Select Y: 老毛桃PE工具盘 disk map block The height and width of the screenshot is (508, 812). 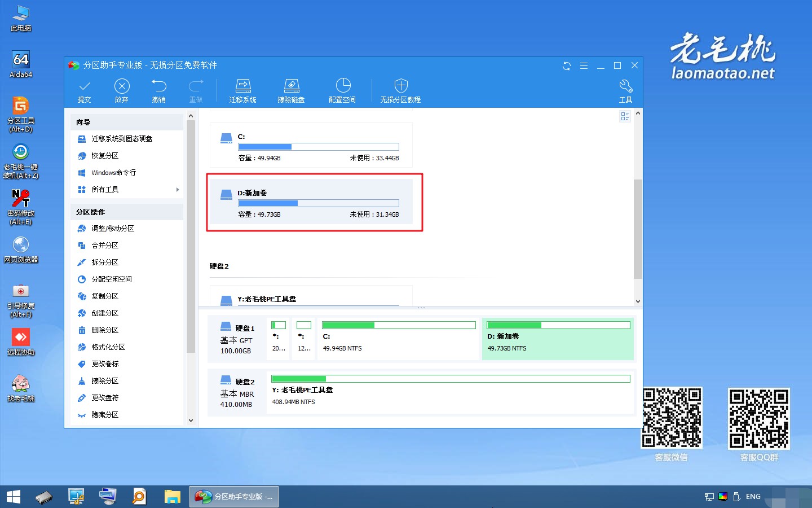[451, 393]
